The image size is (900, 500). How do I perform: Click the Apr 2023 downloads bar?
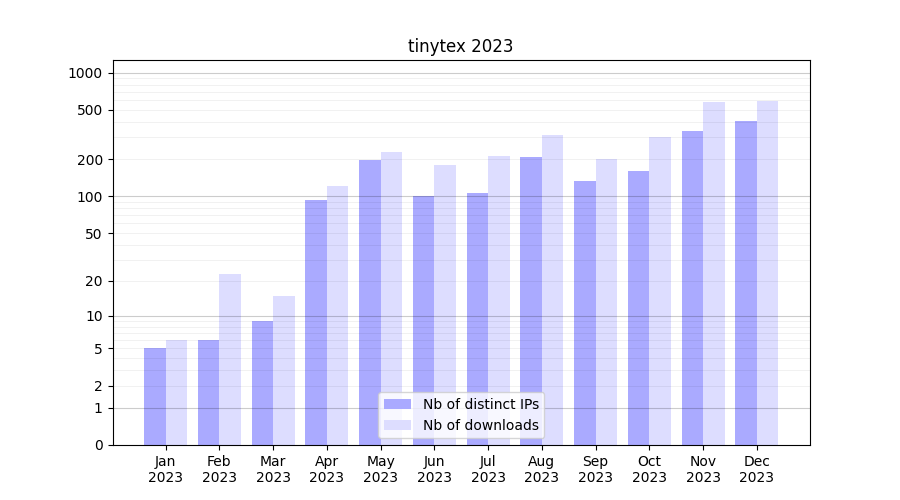337,315
